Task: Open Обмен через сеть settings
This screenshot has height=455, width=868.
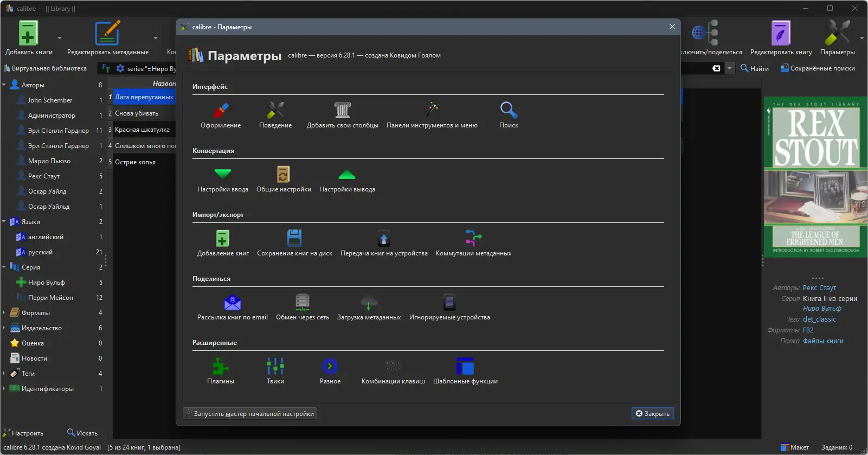Action: [x=303, y=307]
